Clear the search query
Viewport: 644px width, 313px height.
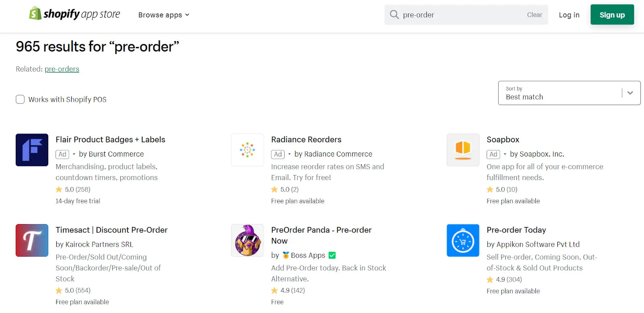535,15
